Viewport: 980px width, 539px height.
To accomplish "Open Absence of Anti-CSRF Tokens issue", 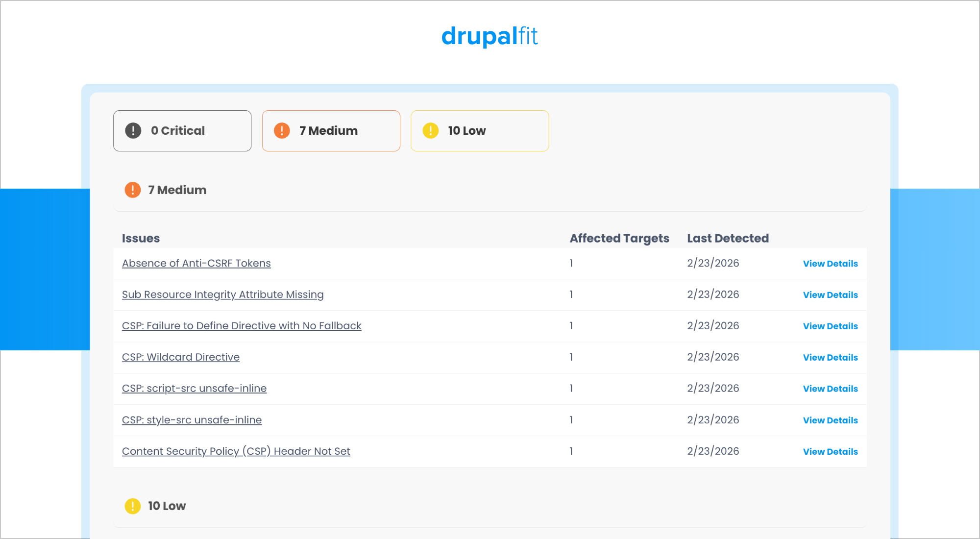I will [196, 264].
